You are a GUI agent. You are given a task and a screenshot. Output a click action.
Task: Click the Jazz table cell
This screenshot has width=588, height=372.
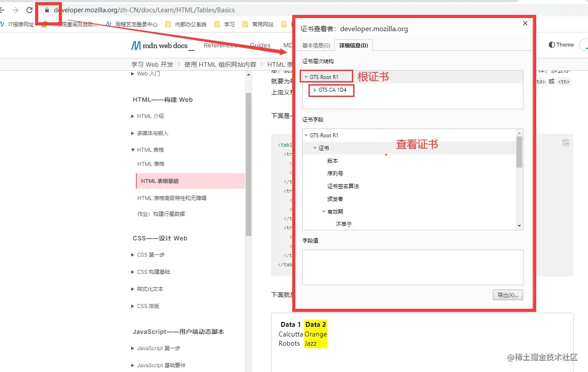tap(316, 343)
